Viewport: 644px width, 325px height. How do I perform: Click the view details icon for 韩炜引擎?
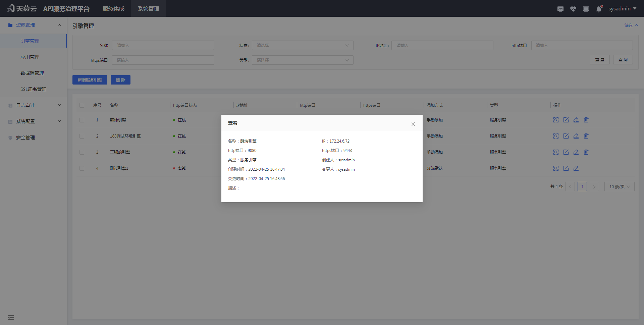pyautogui.click(x=556, y=120)
